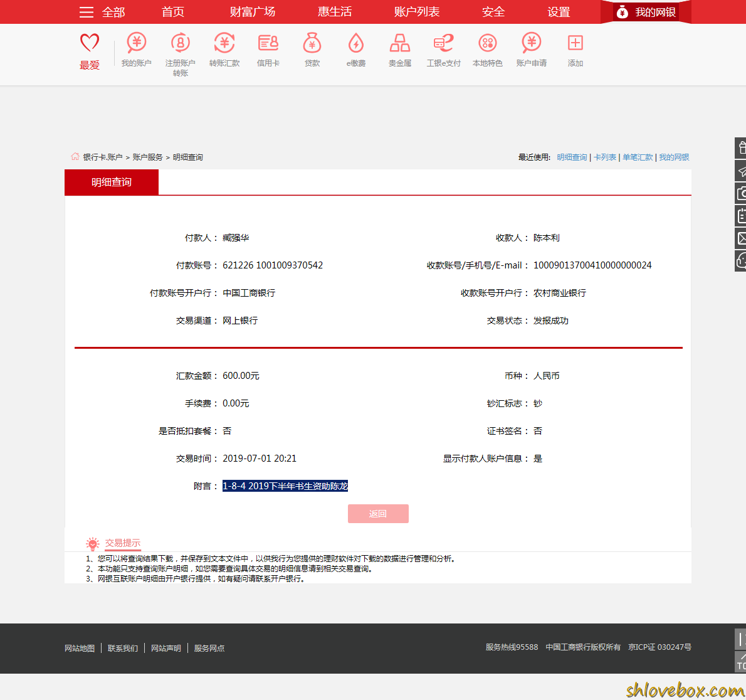Click the home icon in breadcrumb

pos(75,157)
